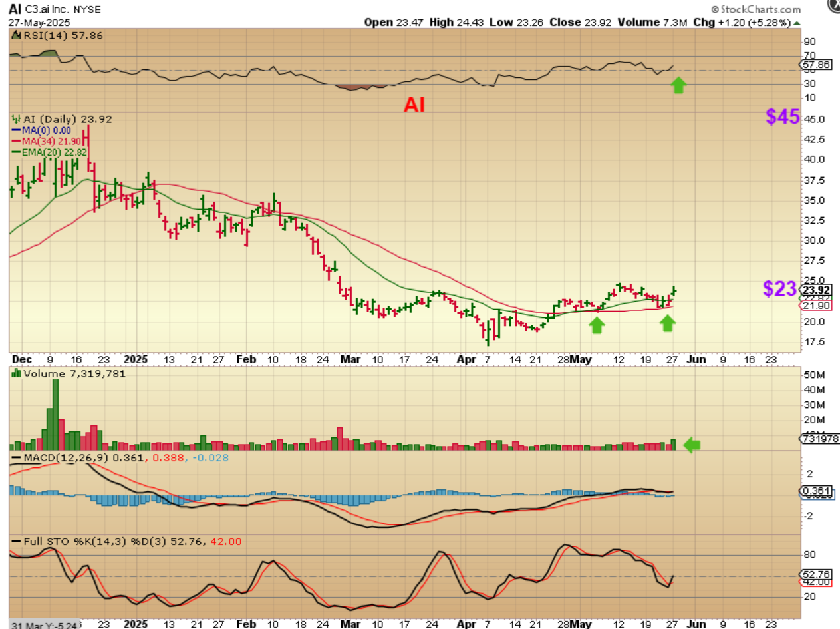This screenshot has width=840, height=629.
Task: Click the 90 level label on RSI axis
Action: (x=809, y=41)
